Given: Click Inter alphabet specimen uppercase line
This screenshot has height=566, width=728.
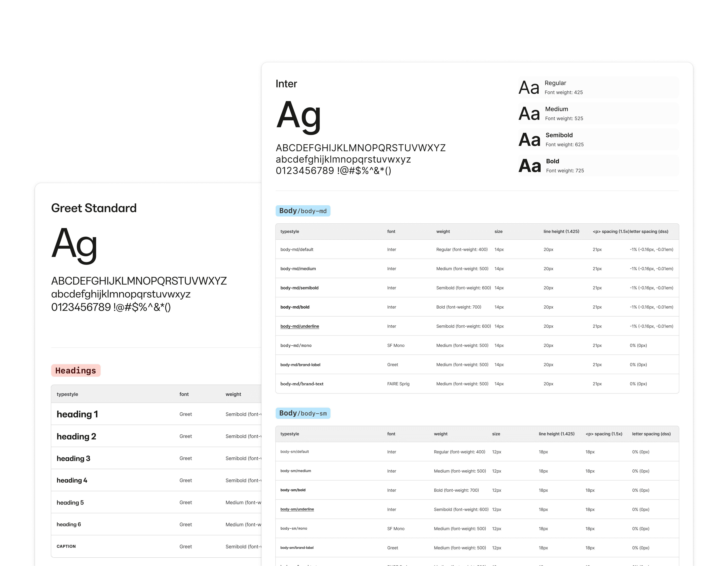Looking at the screenshot, I should coord(361,148).
